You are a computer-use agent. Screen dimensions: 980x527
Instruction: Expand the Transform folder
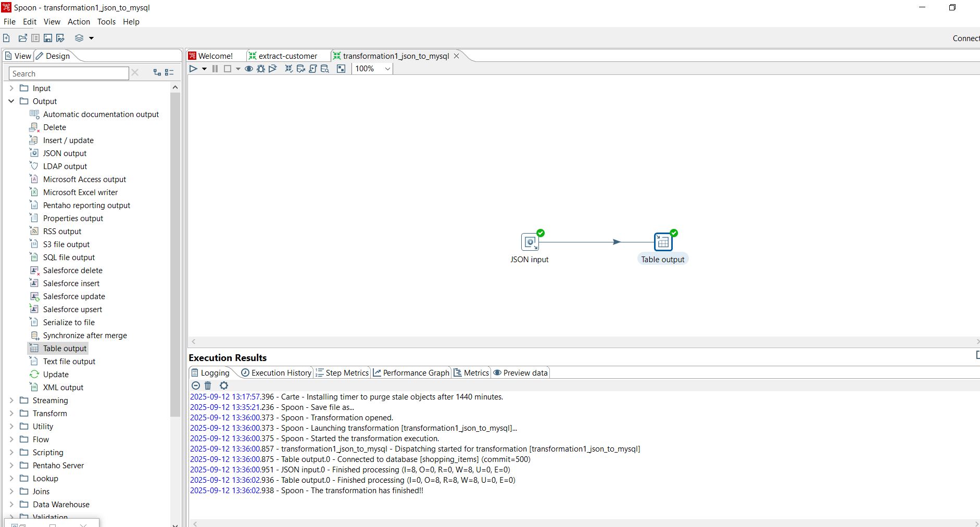pos(11,413)
